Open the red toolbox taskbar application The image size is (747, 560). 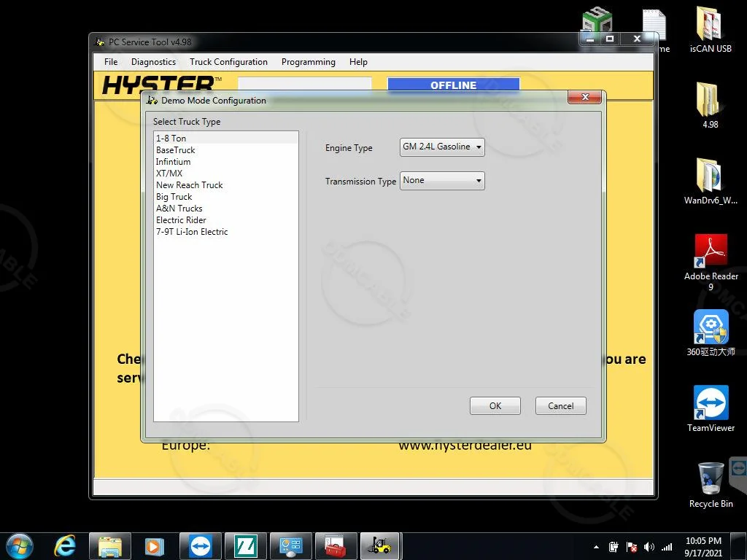336,545
